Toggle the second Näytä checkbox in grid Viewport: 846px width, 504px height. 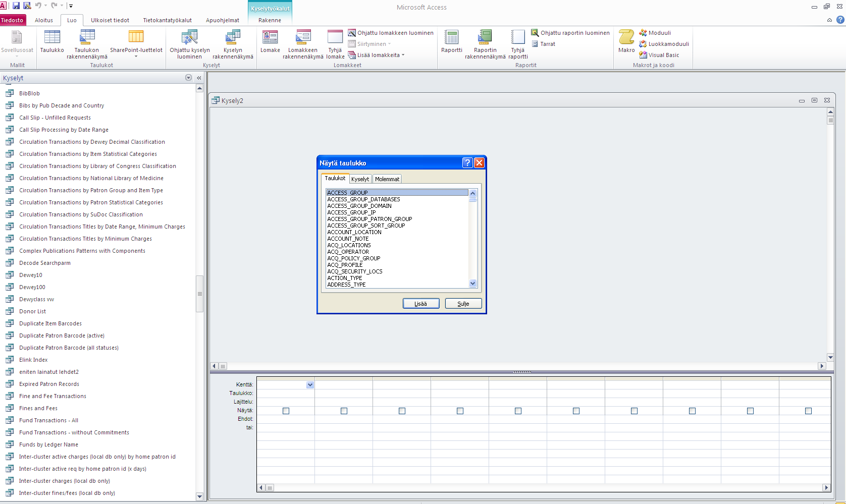[x=344, y=411]
